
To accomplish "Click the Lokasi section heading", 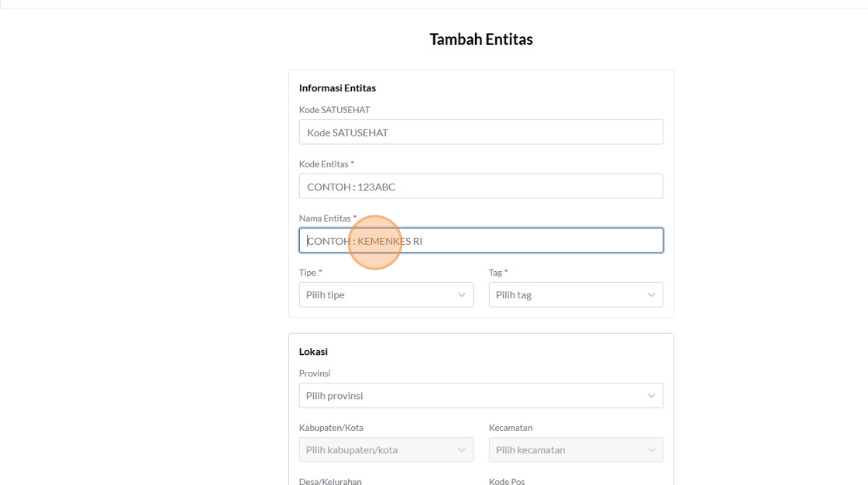I will 313,352.
